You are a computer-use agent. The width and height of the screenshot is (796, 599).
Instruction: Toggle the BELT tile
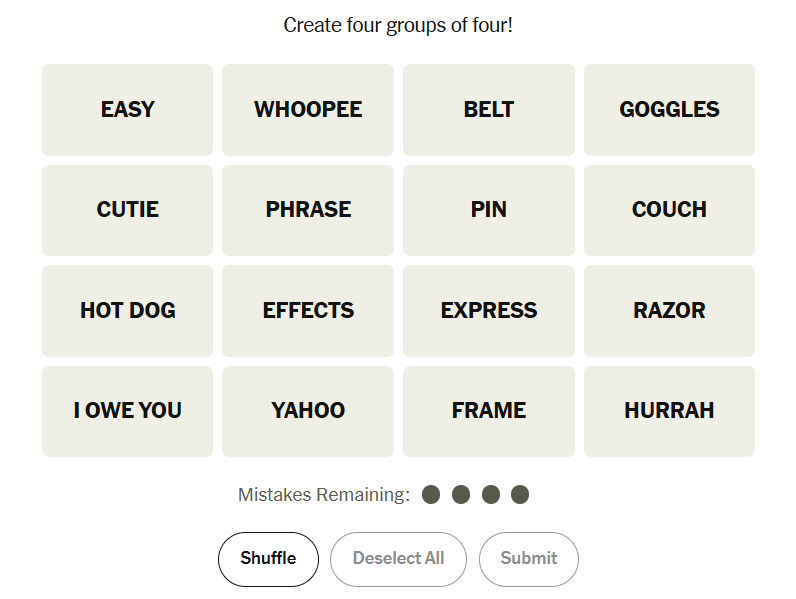point(489,110)
